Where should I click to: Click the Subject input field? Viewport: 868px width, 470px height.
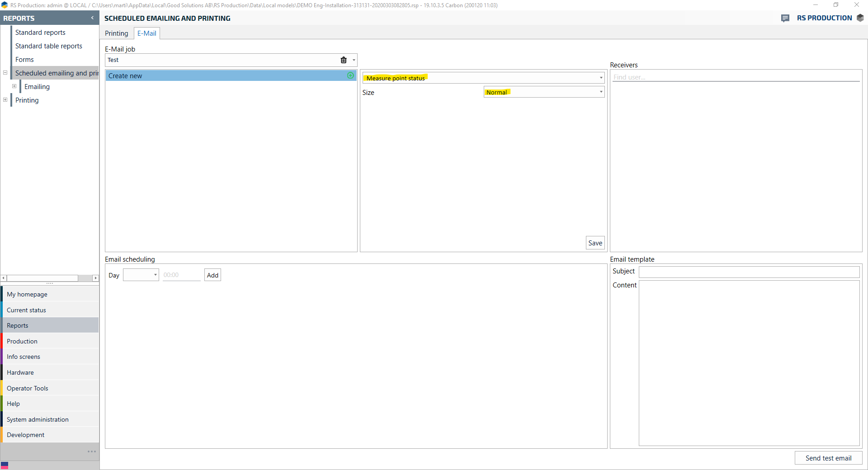(x=749, y=272)
